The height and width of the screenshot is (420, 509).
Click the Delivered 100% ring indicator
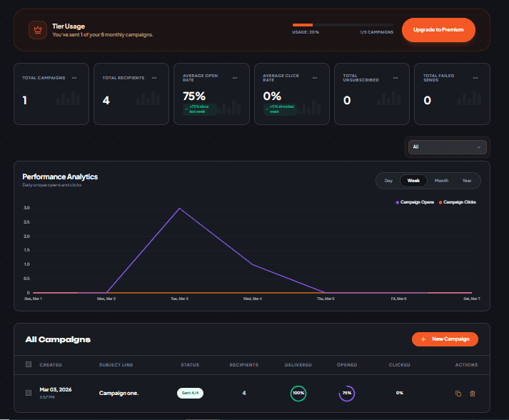coord(298,394)
